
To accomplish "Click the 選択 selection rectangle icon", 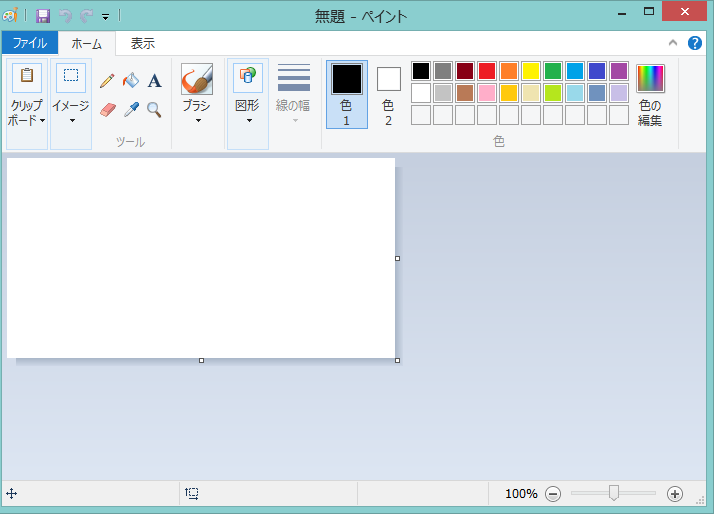I will (x=71, y=77).
